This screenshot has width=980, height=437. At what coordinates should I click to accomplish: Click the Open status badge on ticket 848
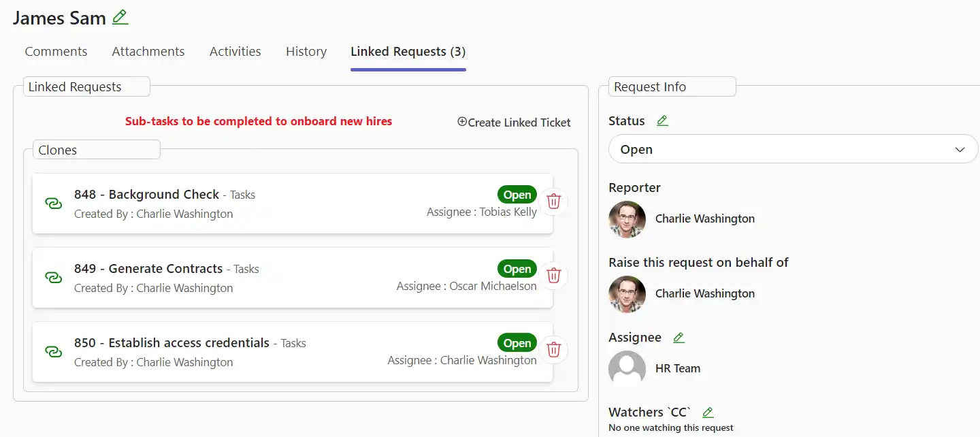pyautogui.click(x=517, y=195)
